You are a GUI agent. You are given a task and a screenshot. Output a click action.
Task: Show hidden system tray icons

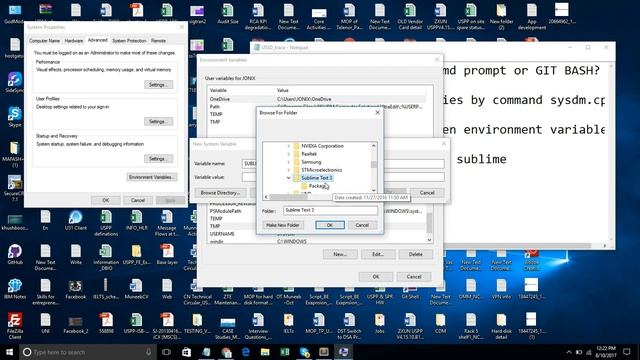pyautogui.click(x=569, y=352)
